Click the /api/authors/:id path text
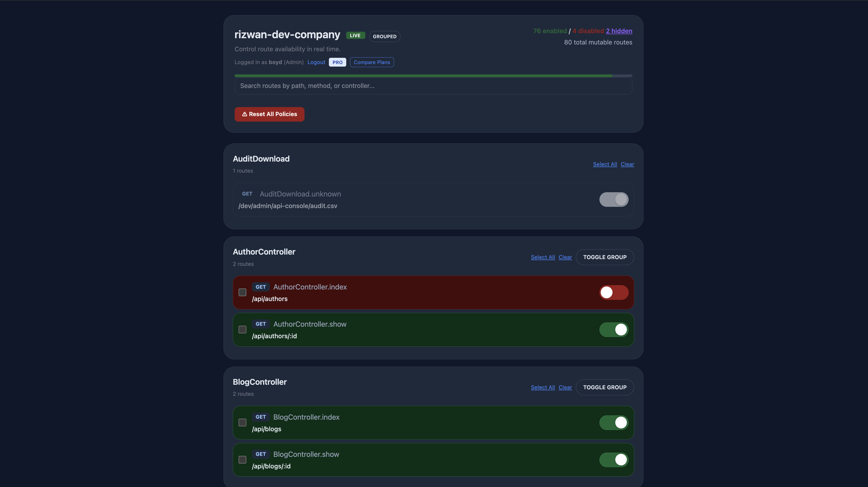Viewport: 868px width, 487px height. pyautogui.click(x=274, y=336)
